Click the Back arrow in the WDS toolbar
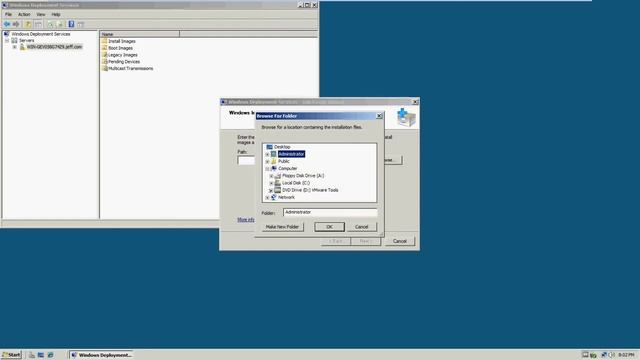 point(7,24)
